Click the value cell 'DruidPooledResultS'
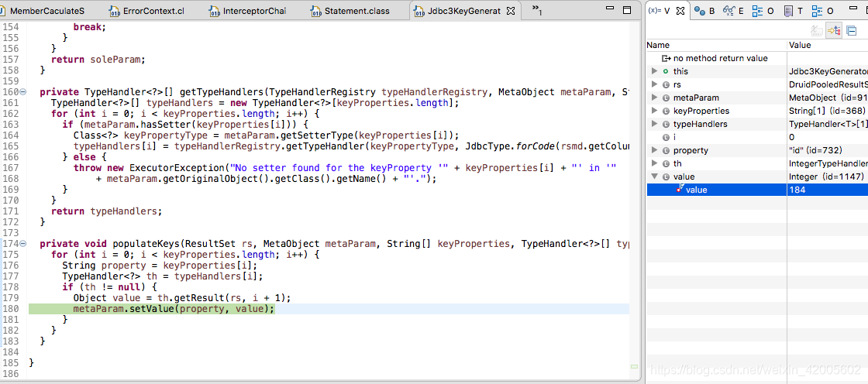Viewport: 868px width, 384px height. coord(828,84)
